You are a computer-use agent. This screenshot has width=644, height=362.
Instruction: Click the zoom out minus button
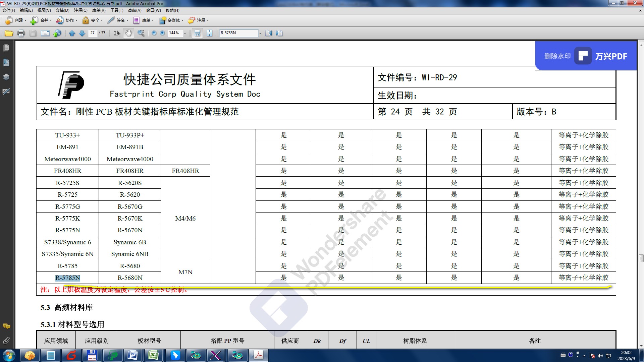point(154,33)
